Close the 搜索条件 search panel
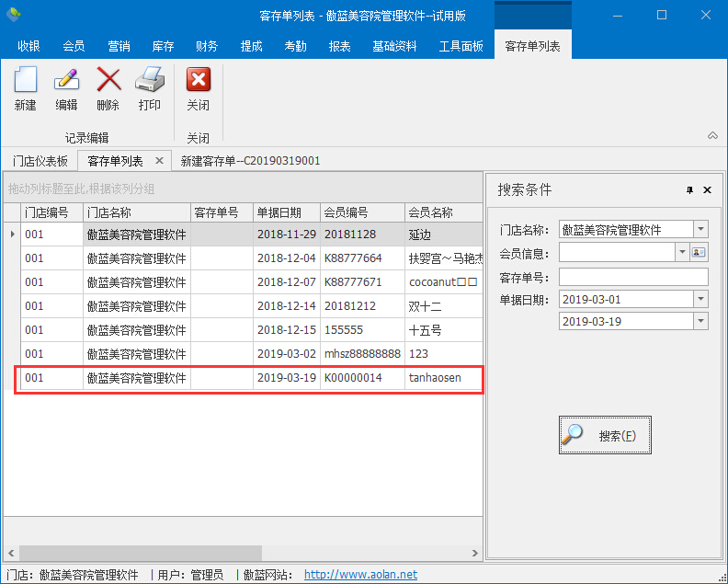The width and height of the screenshot is (728, 584). pos(707,189)
